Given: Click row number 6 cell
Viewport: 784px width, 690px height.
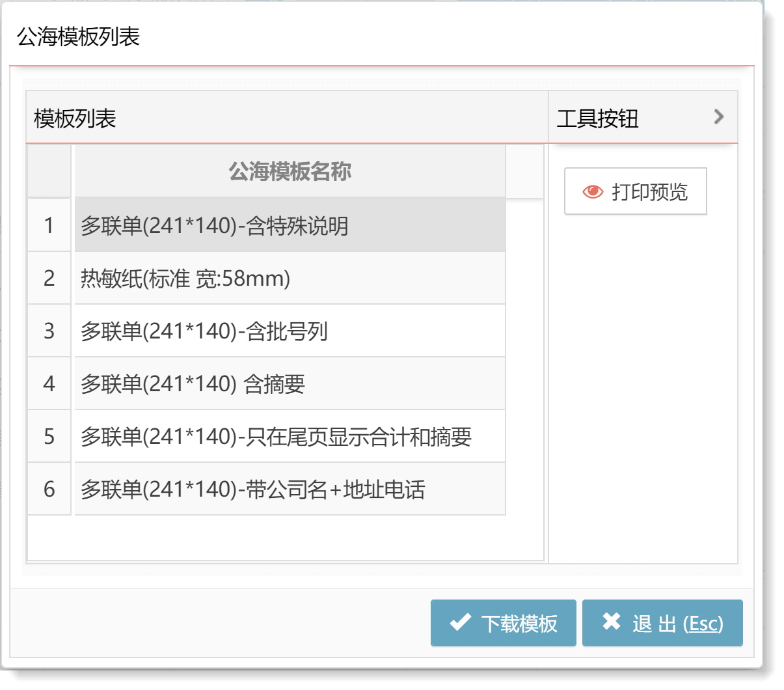Looking at the screenshot, I should tap(49, 490).
